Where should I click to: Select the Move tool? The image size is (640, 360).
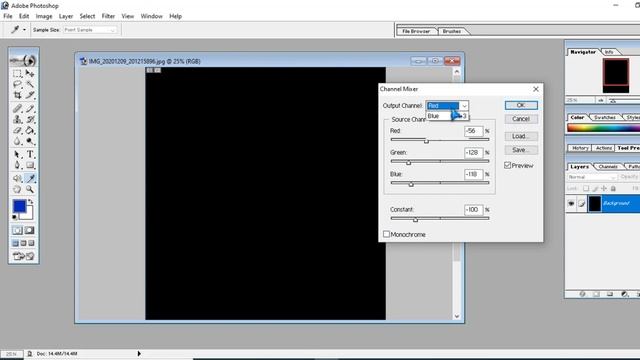coord(30,73)
